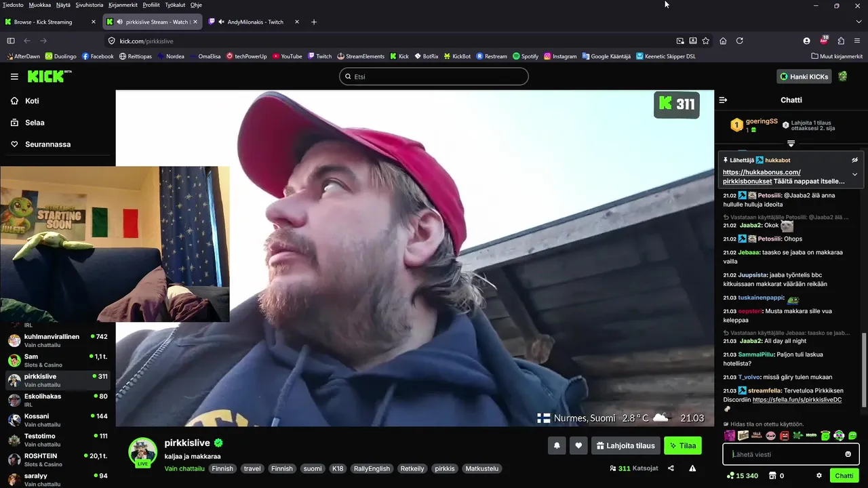This screenshot has width=868, height=488.
Task: Click the share icon below the stream
Action: click(x=671, y=468)
